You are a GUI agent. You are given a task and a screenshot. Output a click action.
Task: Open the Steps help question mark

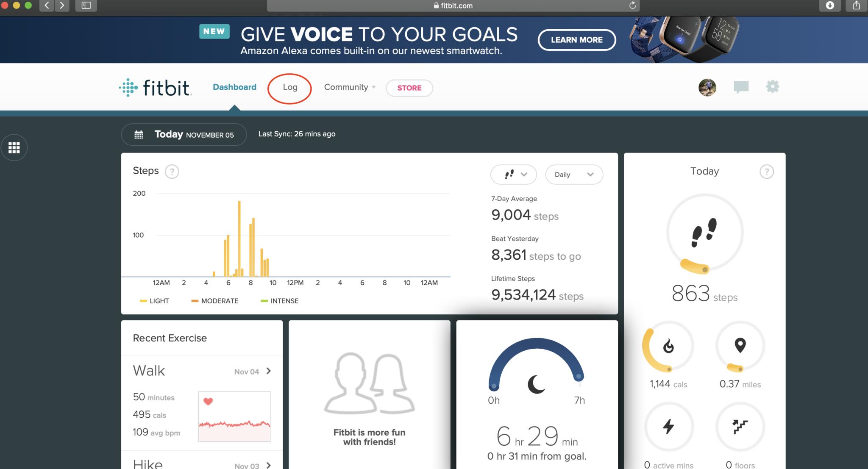172,172
